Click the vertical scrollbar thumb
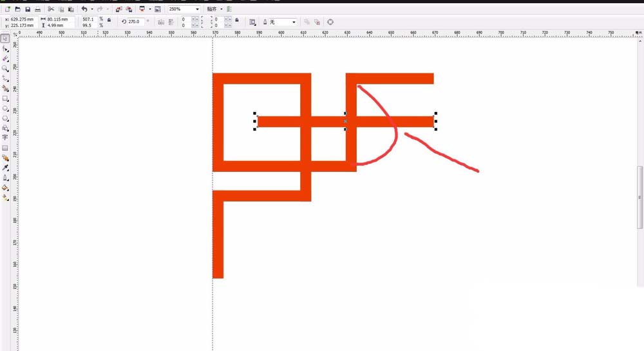This screenshot has width=644, height=351. pos(640,197)
